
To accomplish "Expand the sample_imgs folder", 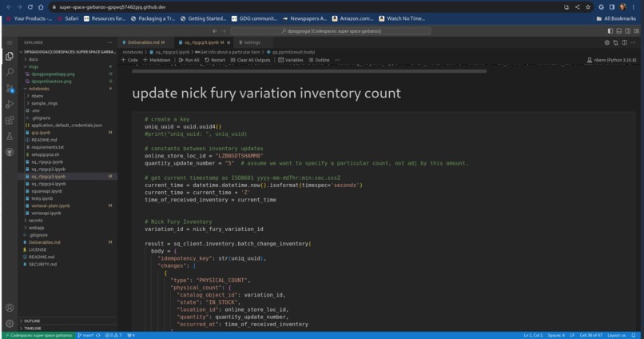I will 44,103.
